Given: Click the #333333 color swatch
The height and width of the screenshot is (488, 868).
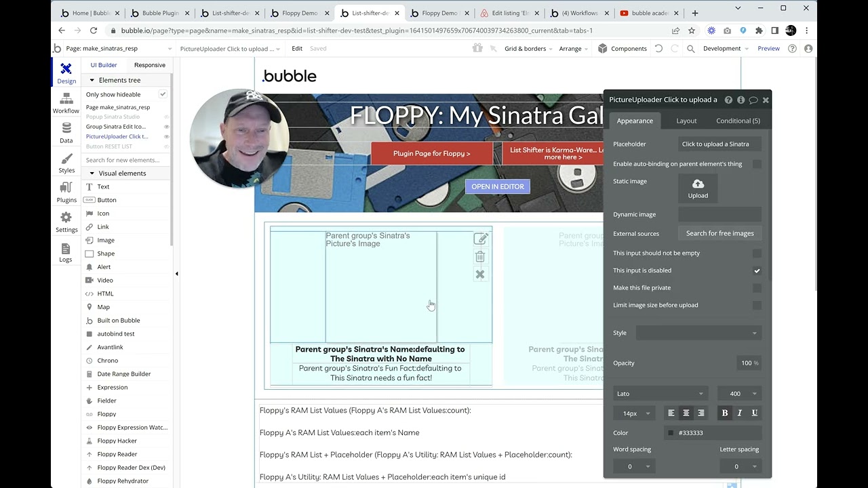Looking at the screenshot, I should (x=671, y=433).
